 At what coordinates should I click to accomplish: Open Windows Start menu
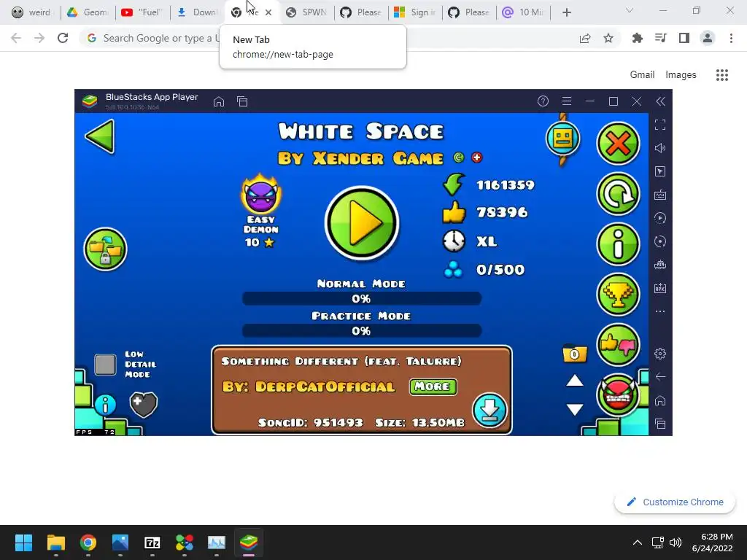(x=23, y=542)
